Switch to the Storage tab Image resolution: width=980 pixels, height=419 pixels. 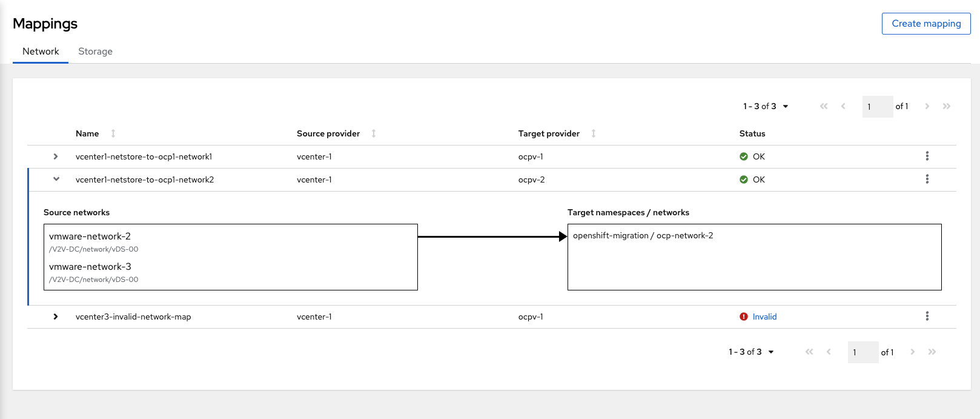[95, 51]
